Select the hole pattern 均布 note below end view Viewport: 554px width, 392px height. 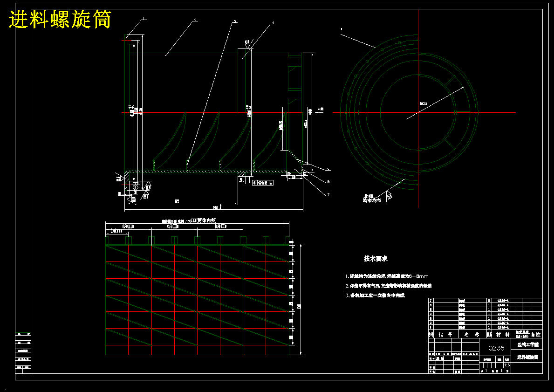372,198
